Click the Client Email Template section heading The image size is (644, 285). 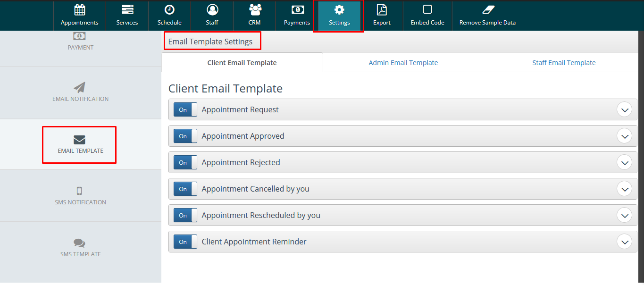pyautogui.click(x=226, y=88)
